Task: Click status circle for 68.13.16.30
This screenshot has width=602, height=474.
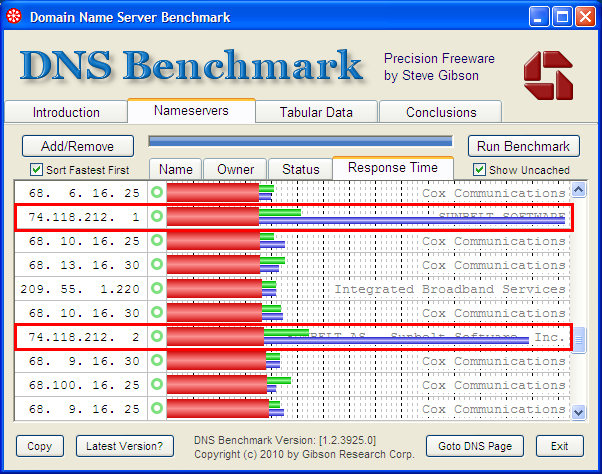Action: coord(157,264)
